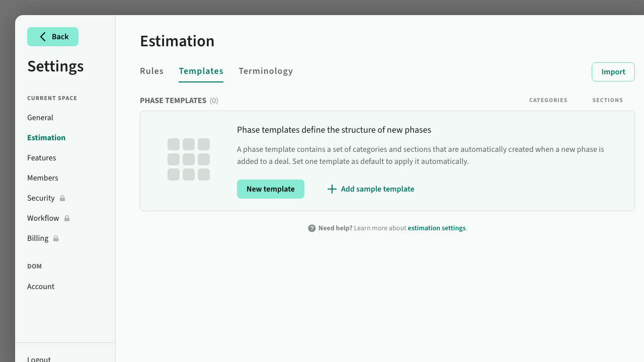Image resolution: width=644 pixels, height=362 pixels.
Task: Open Features settings in sidebar
Action: 42,158
